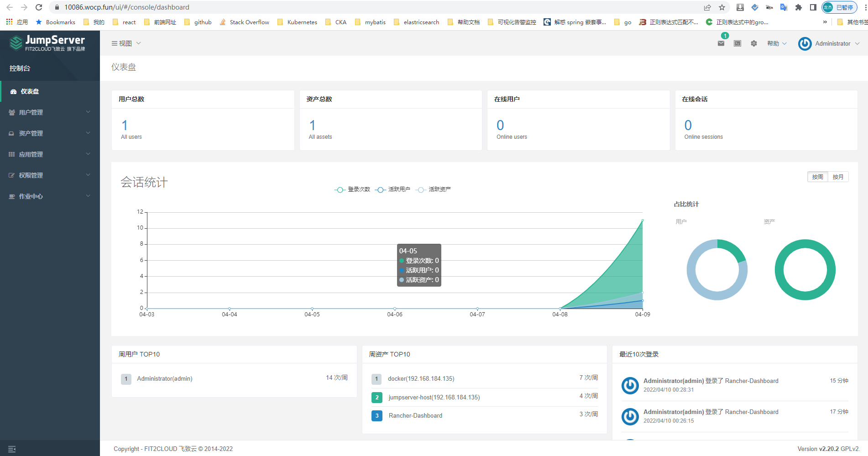Image resolution: width=868 pixels, height=456 pixels.
Task: Click the JumpServer logo
Action: tap(47, 43)
